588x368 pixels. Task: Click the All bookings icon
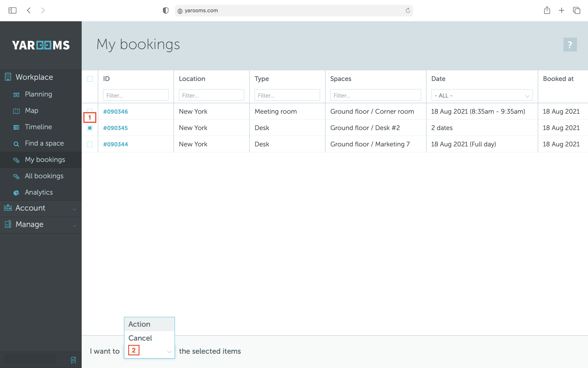click(x=16, y=176)
